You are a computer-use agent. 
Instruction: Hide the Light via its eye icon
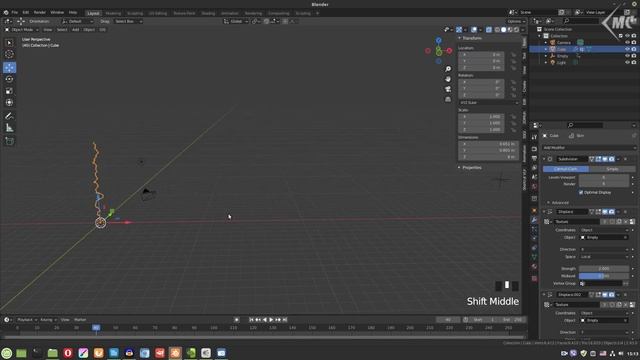click(627, 62)
